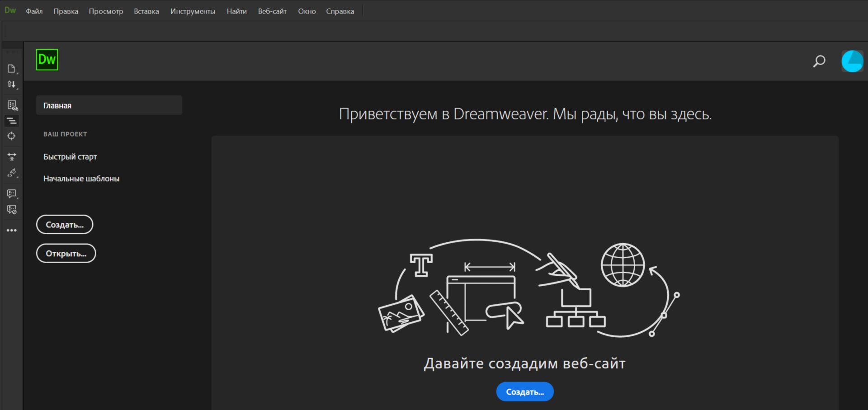Click the ВАШ ПРОЕКТ section label
This screenshot has width=868, height=410.
click(65, 134)
